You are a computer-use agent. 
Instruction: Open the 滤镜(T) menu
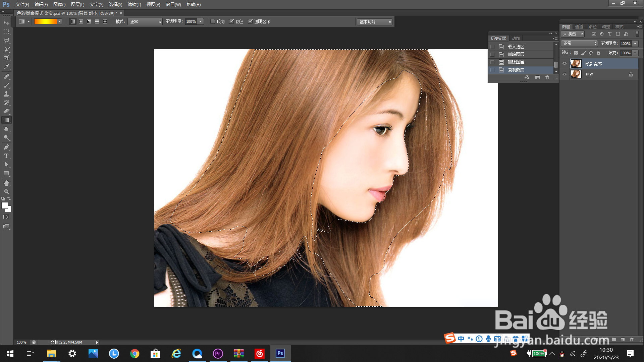point(134,4)
